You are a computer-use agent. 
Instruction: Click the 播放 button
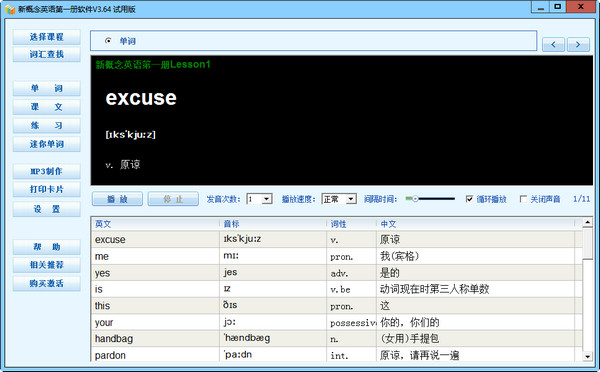click(117, 199)
